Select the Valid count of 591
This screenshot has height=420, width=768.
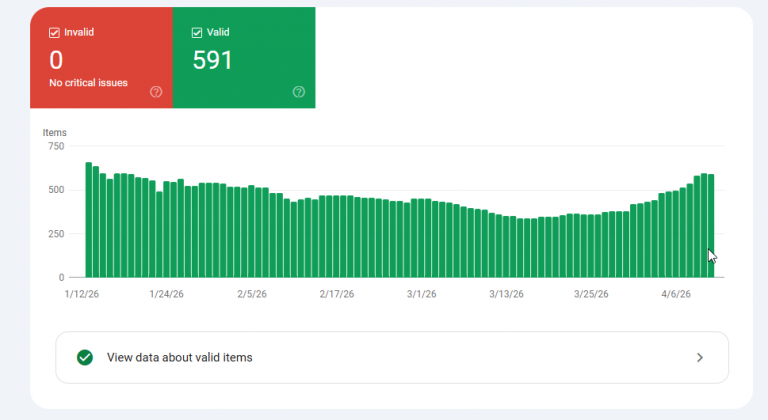(212, 60)
